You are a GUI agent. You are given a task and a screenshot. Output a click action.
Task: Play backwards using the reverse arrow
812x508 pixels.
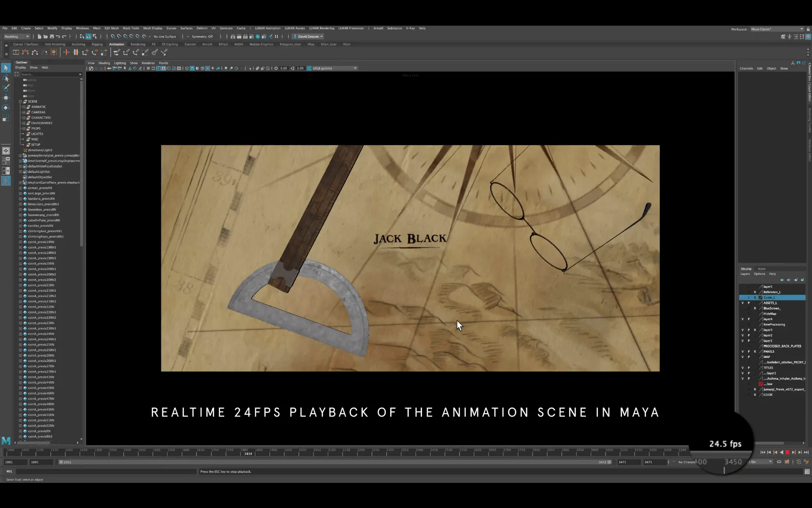point(782,452)
